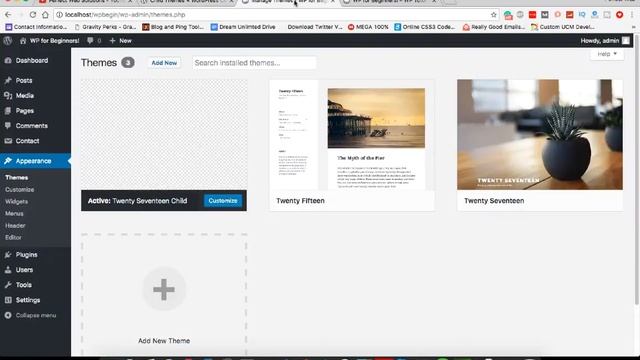Open Dream Unlimited Drive bookmark
Viewport: 640px width, 360px height.
click(x=243, y=27)
